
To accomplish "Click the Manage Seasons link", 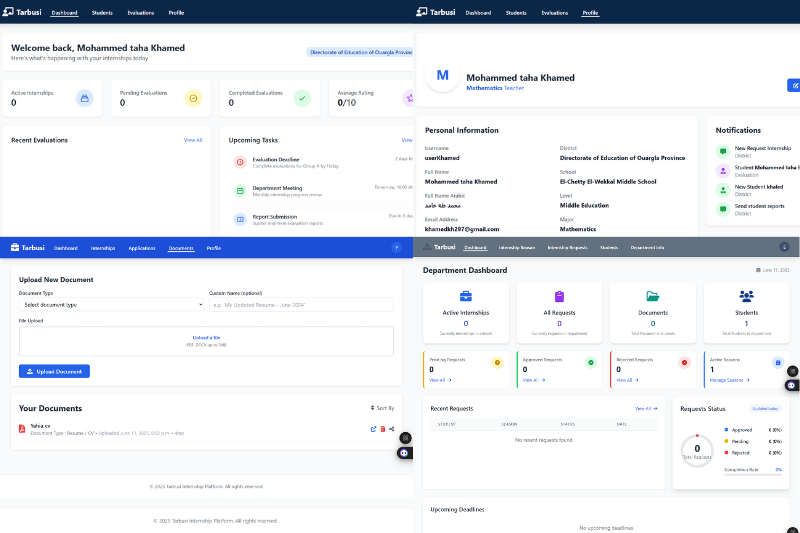I will 728,380.
